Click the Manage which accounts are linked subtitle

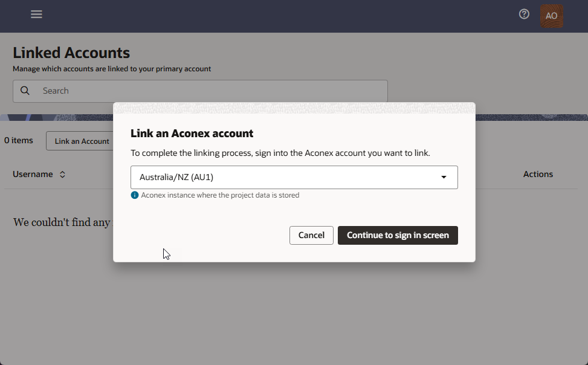tap(112, 69)
